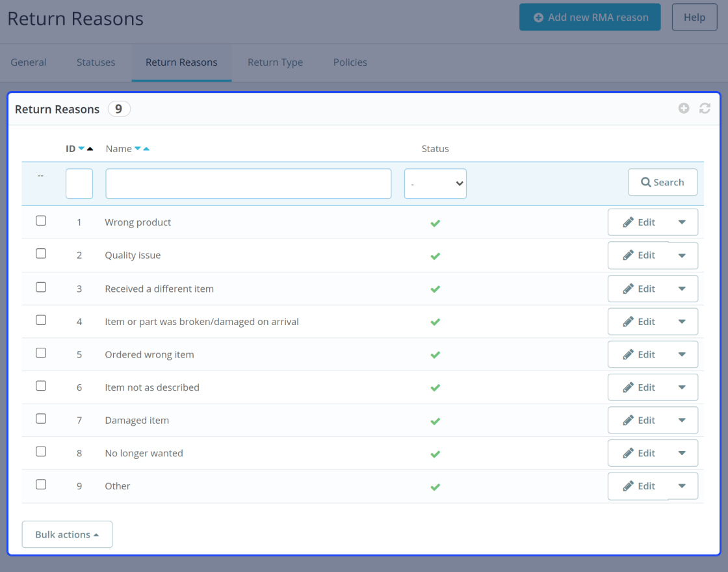The height and width of the screenshot is (572, 728).
Task: Expand actions arrow for Wrong product
Action: click(x=682, y=222)
